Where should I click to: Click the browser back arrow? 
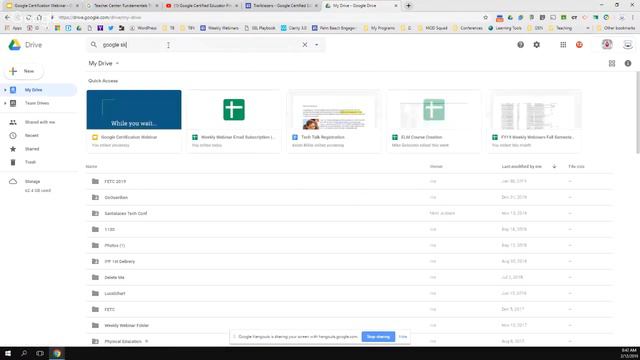[7, 18]
